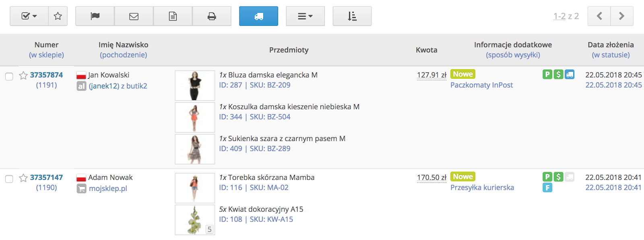Click the document icon in the toolbar
Screen dimensions: 644x240
pyautogui.click(x=173, y=16)
